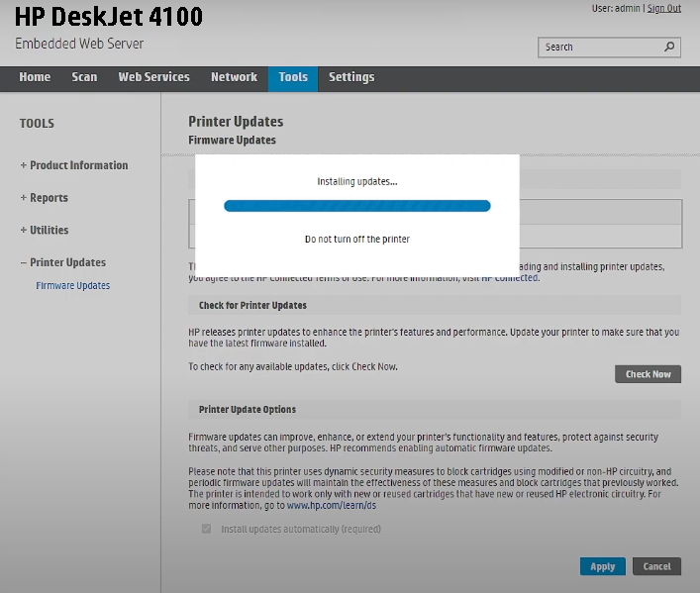Open the HP Connected link
This screenshot has width=700, height=593.
509,278
